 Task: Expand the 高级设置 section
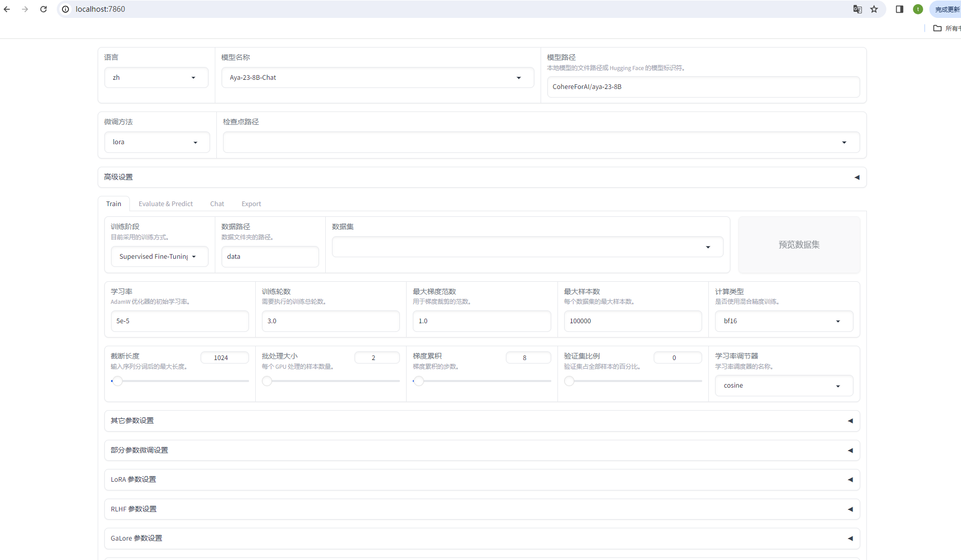tap(482, 177)
